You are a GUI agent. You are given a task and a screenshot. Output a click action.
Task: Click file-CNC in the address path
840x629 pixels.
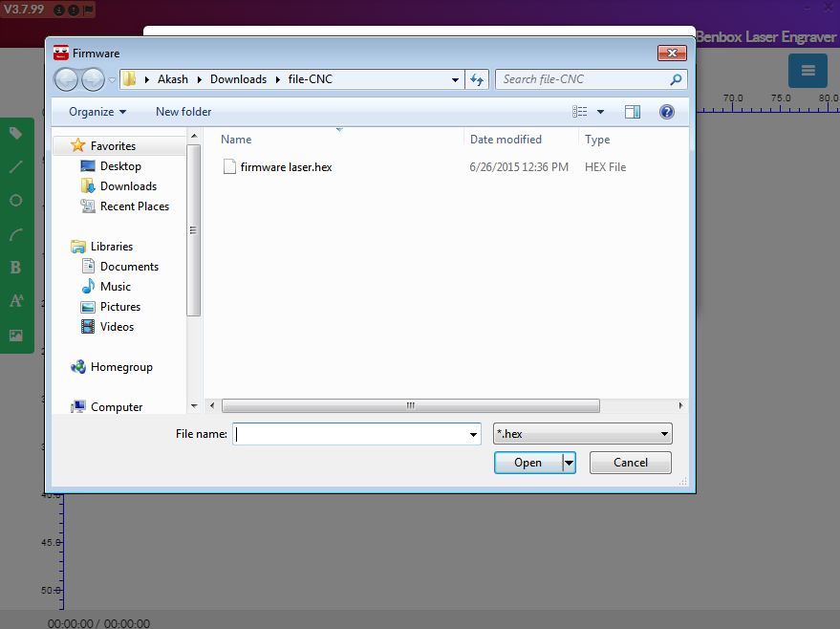tap(311, 79)
